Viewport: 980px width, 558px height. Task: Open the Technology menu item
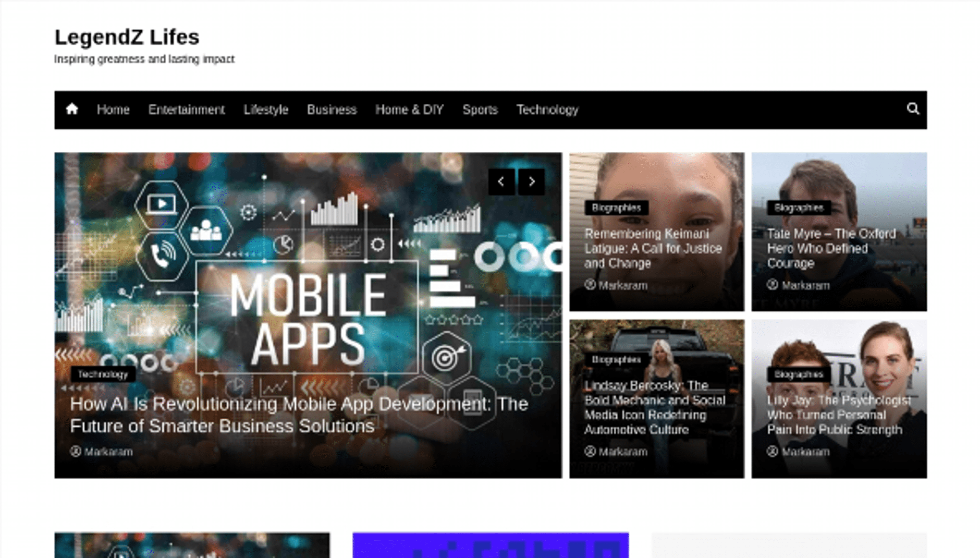(547, 110)
